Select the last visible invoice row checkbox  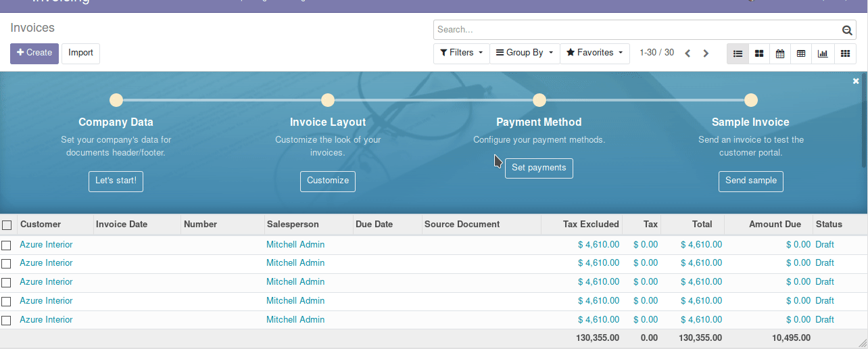pyautogui.click(x=7, y=321)
